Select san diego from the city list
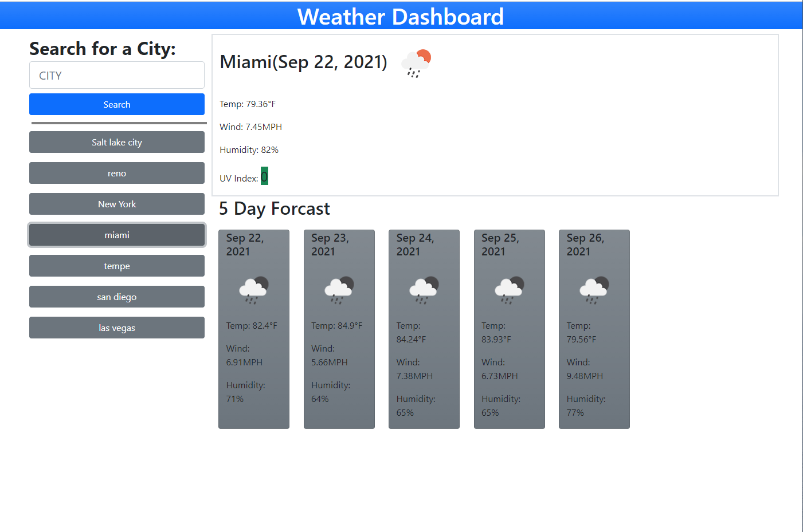The image size is (803, 532). (116, 297)
